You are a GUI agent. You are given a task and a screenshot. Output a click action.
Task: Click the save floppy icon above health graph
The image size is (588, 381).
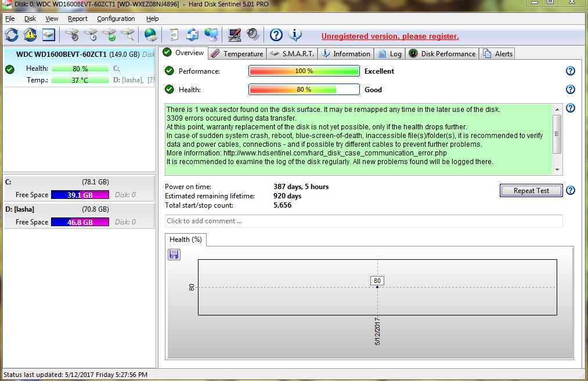click(x=174, y=255)
